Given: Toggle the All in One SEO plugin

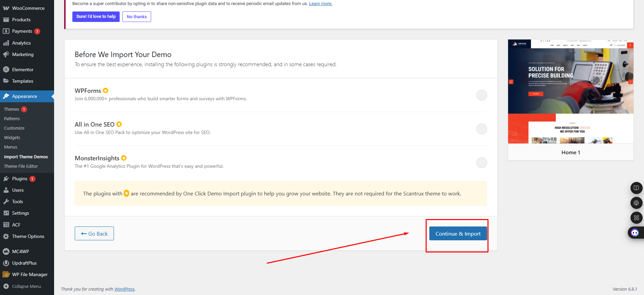Looking at the screenshot, I should 481,129.
